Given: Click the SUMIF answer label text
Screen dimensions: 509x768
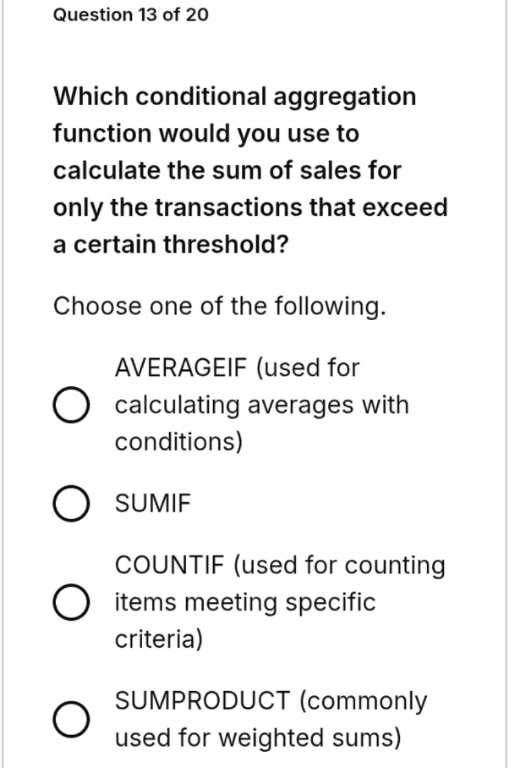Looking at the screenshot, I should [153, 503].
